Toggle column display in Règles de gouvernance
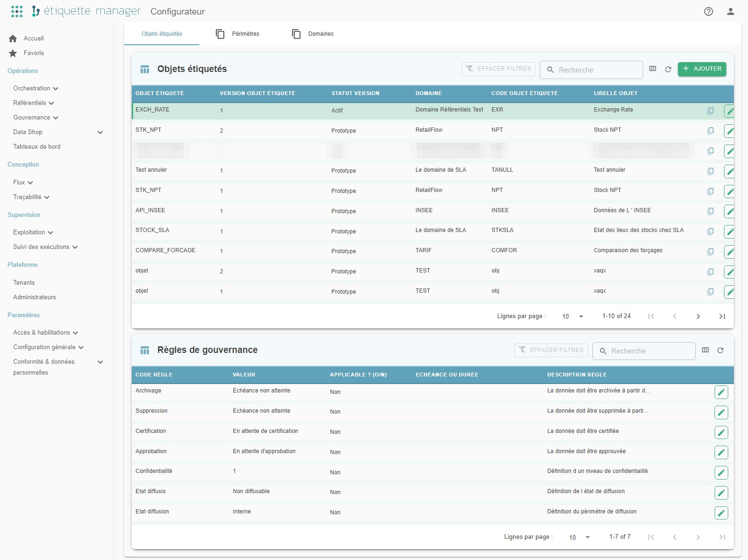This screenshot has width=748, height=560. pyautogui.click(x=705, y=350)
